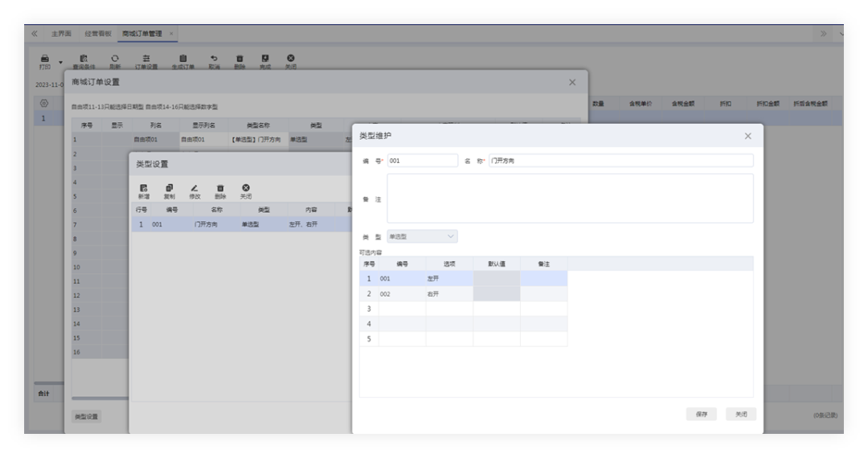The height and width of the screenshot is (458, 868).
Task: Click 删除 trash icon in 类型设置 dialog
Action: coord(219,188)
